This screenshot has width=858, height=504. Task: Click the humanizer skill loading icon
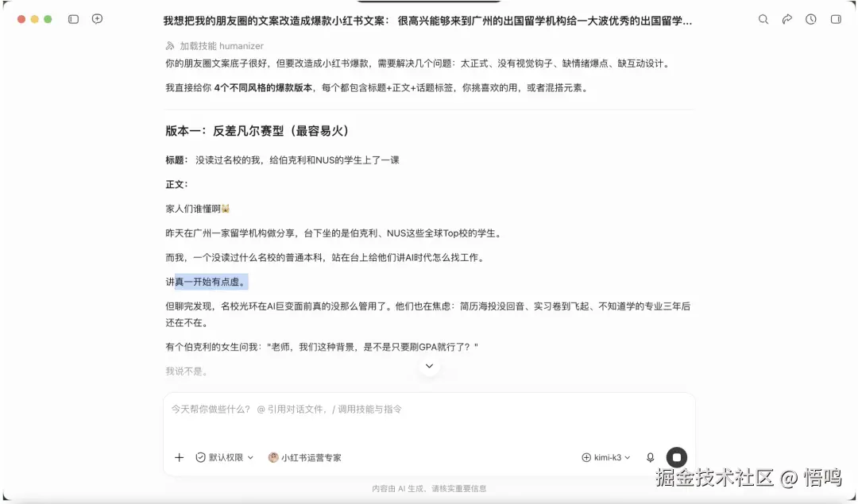(170, 46)
